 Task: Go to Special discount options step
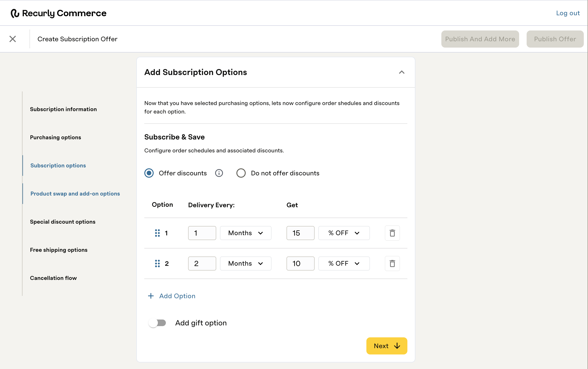[x=63, y=222]
